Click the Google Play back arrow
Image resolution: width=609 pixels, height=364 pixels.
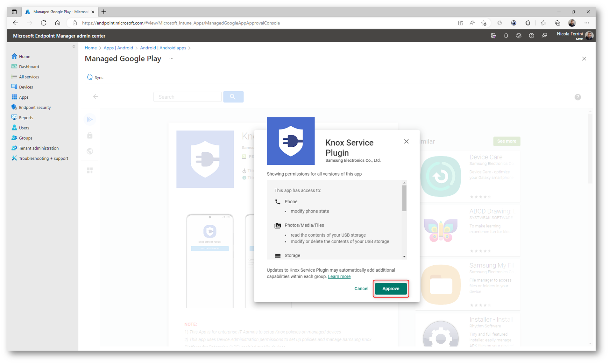[x=96, y=96]
